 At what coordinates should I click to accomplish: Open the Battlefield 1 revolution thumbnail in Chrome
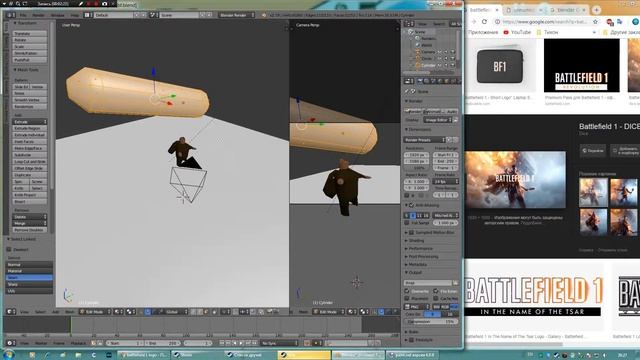click(582, 66)
